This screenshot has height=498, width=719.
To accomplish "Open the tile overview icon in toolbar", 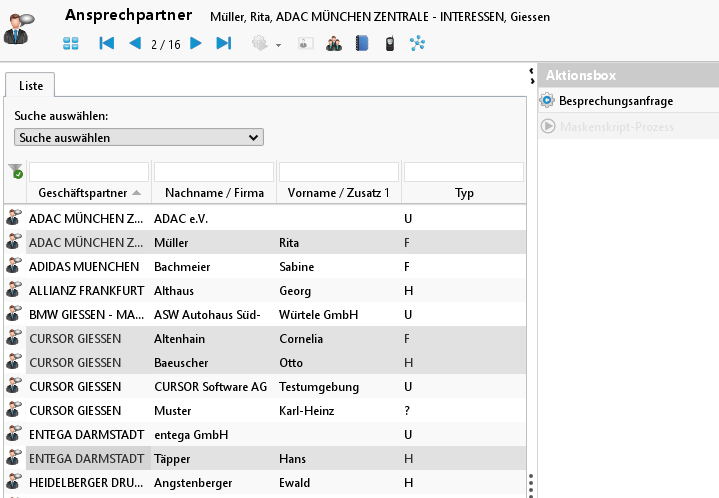I will click(71, 43).
